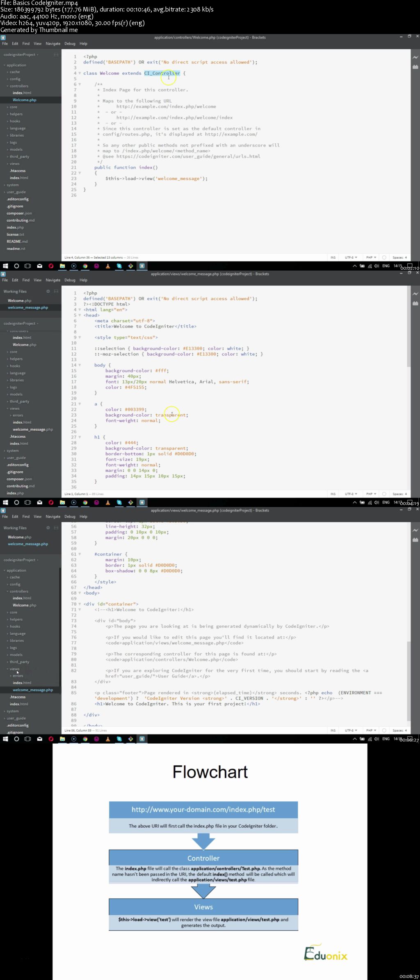The height and width of the screenshot is (980, 420).
Task: Open codeigniterProject dropdown in 00:02:10 frame
Action: (21, 55)
